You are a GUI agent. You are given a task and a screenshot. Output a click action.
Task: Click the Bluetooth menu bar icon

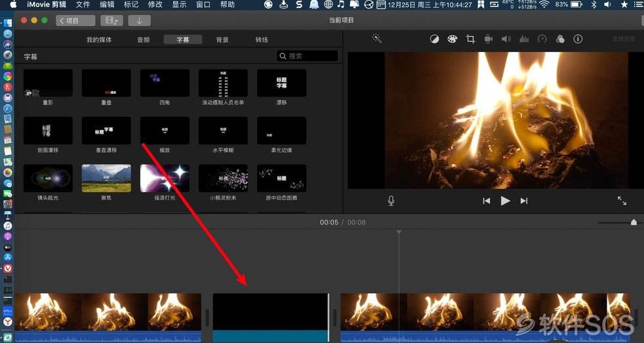click(x=594, y=5)
